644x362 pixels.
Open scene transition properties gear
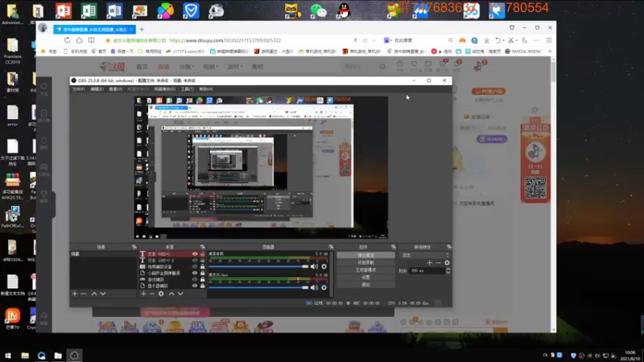(448, 263)
